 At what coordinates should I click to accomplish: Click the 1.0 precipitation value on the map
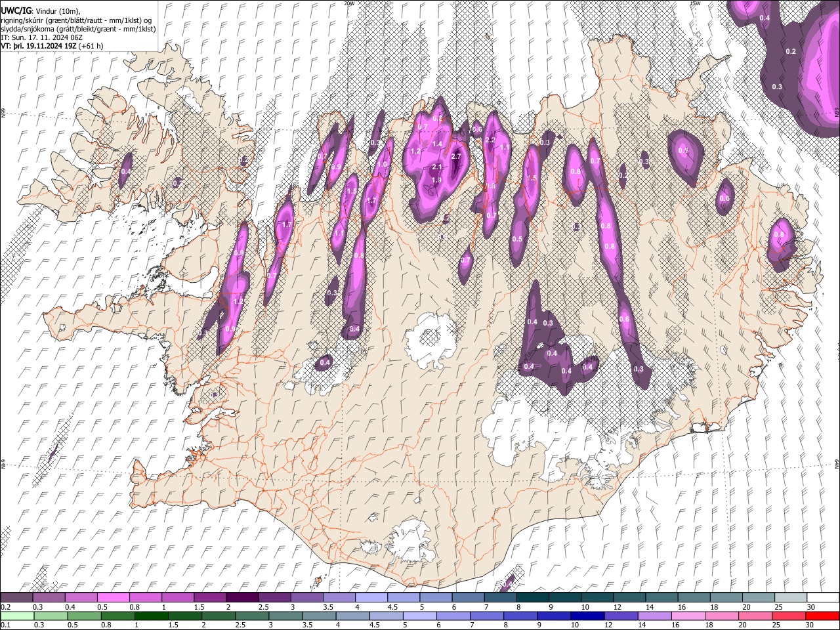(382, 164)
